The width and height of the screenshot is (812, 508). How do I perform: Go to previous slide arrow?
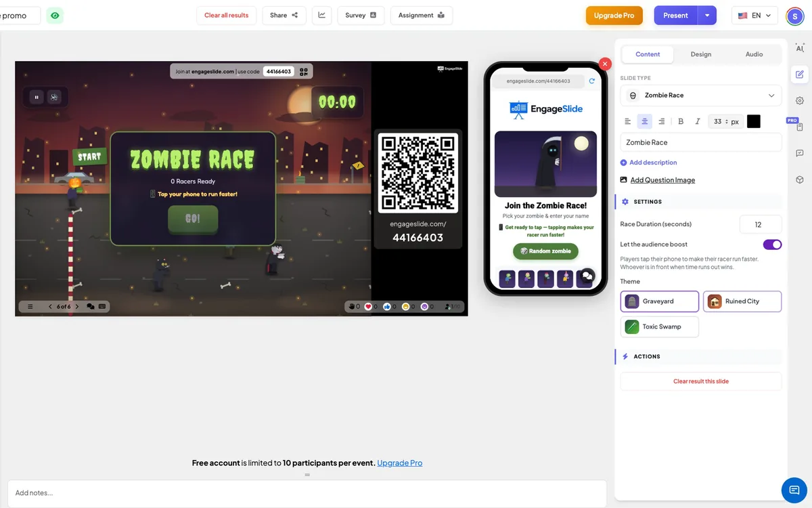pyautogui.click(x=50, y=307)
